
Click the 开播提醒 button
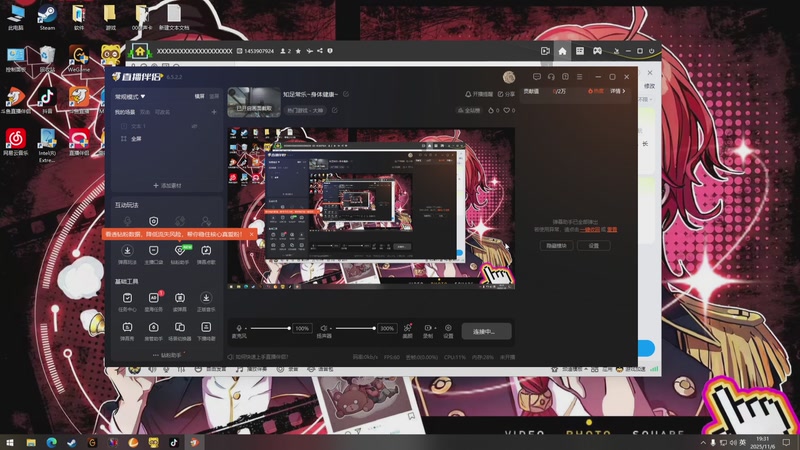[x=479, y=94]
